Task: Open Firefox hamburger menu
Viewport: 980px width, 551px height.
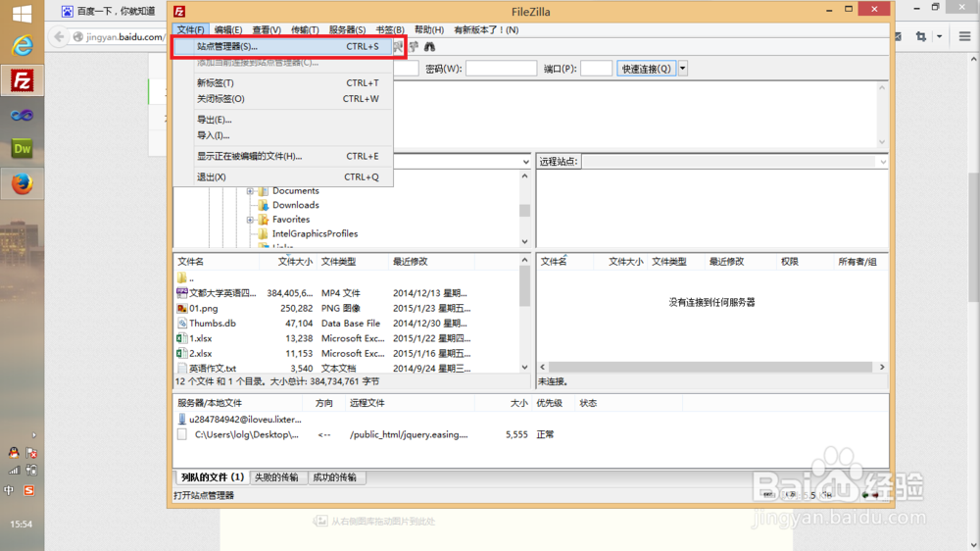Action: [x=965, y=37]
